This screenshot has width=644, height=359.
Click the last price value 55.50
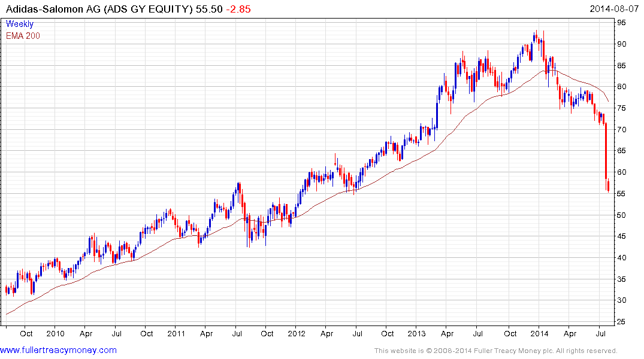coord(209,9)
